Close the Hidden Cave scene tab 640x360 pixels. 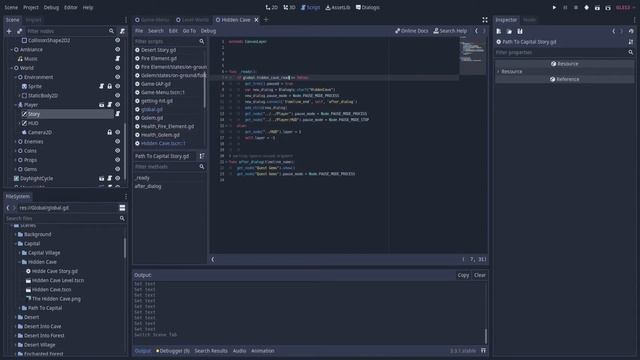(256, 20)
